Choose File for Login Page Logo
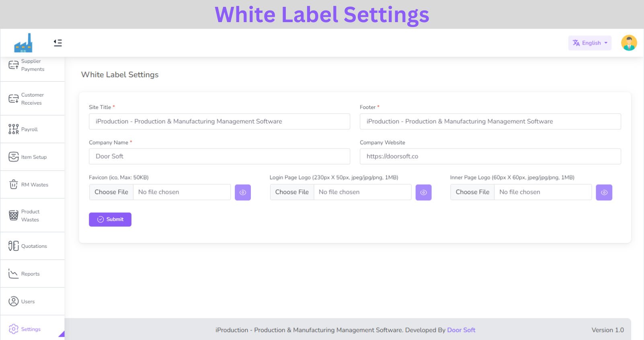The image size is (644, 340). coord(292,192)
